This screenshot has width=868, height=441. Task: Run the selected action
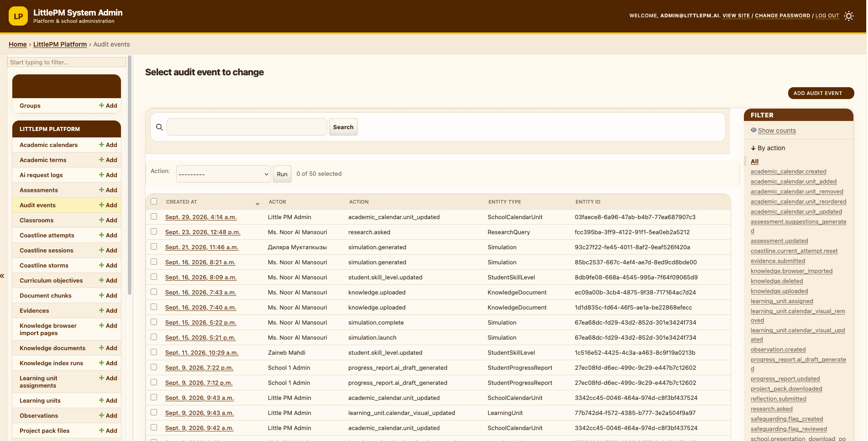click(282, 174)
